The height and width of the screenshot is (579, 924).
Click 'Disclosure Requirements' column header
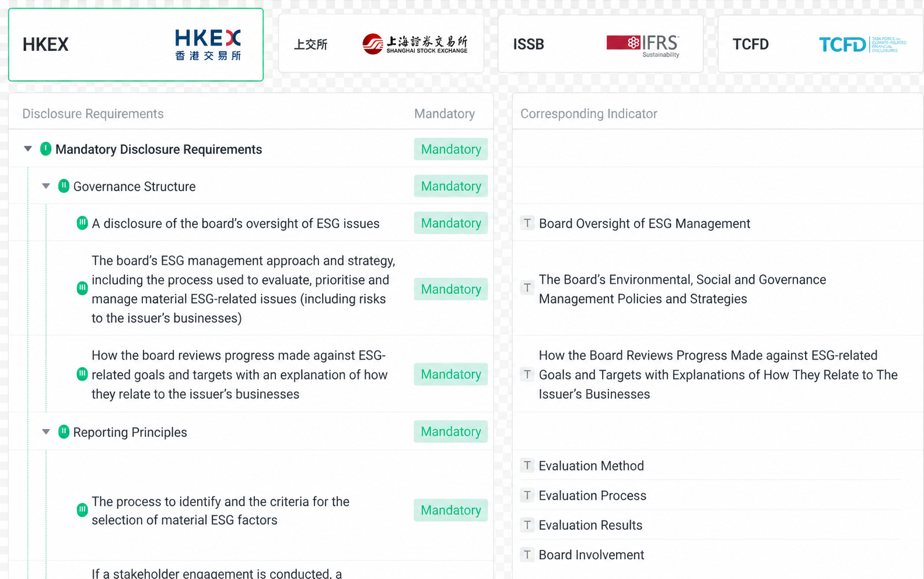coord(93,114)
